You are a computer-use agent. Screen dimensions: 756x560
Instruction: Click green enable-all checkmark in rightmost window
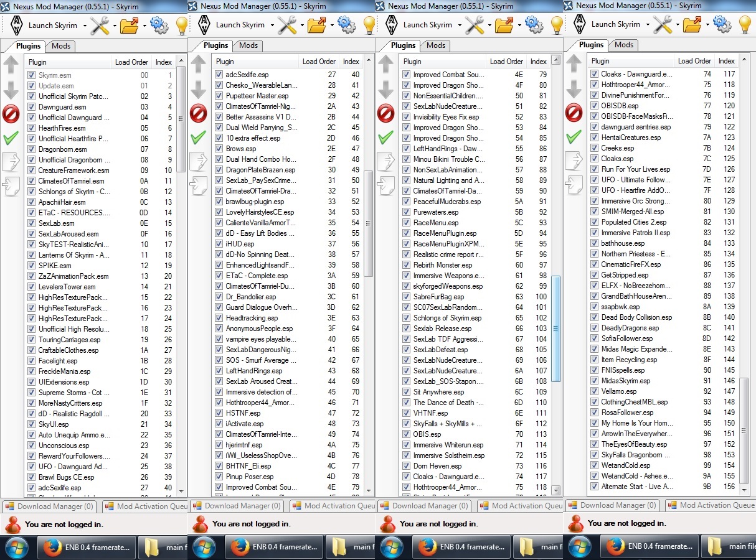574,136
